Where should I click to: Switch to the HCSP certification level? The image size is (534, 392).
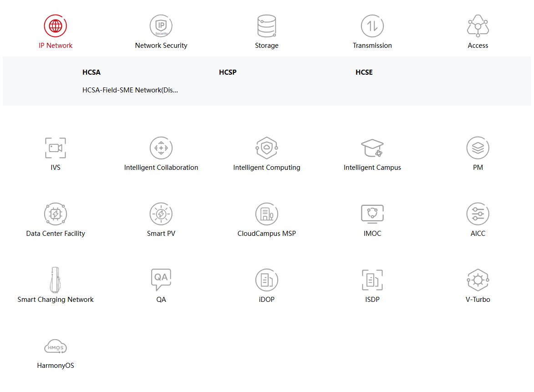[x=228, y=72]
